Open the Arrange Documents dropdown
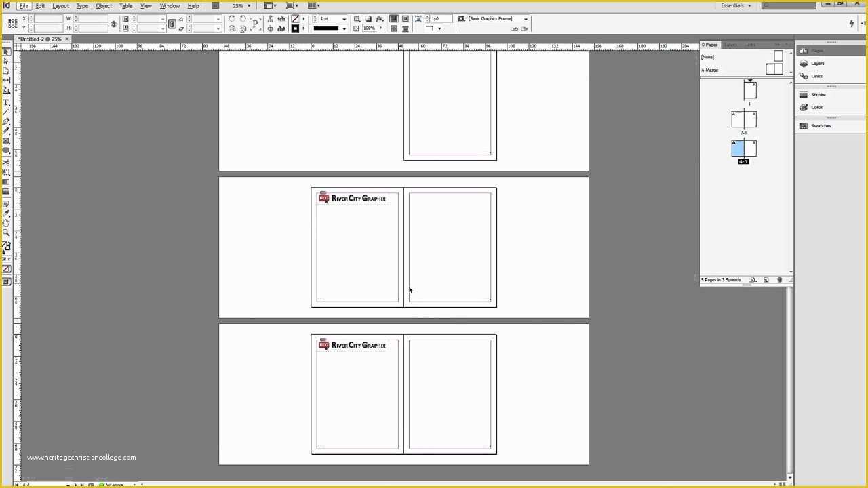 pos(314,5)
